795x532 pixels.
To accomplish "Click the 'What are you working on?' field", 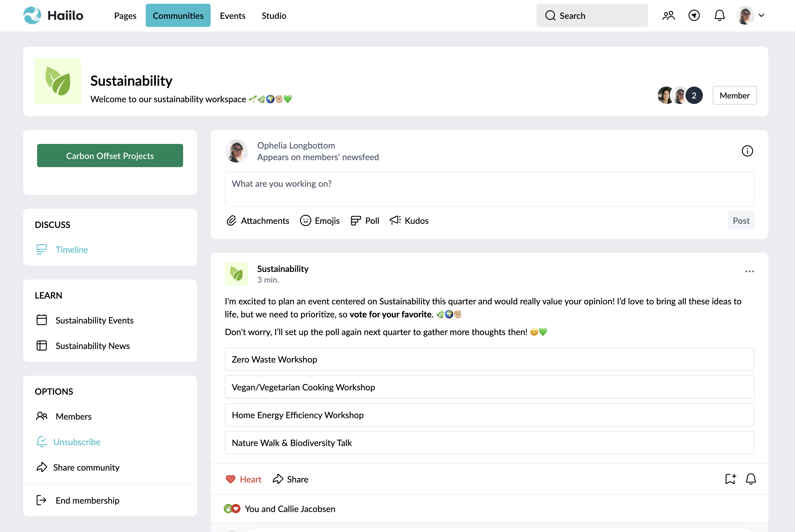I will (489, 189).
